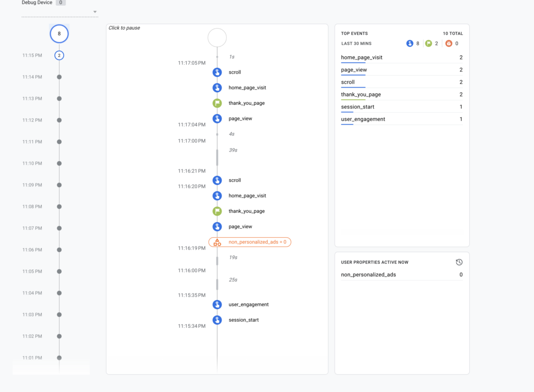The height and width of the screenshot is (392, 534).
Task: Select session_start row in Top Events list
Action: 357,107
